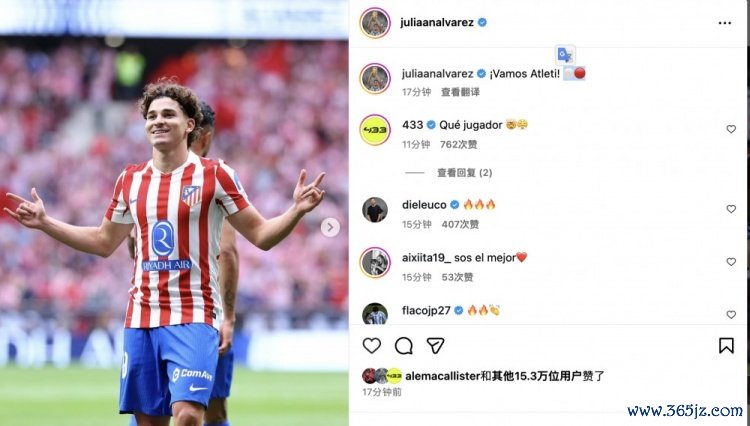Open the main post photo

[x=174, y=213]
